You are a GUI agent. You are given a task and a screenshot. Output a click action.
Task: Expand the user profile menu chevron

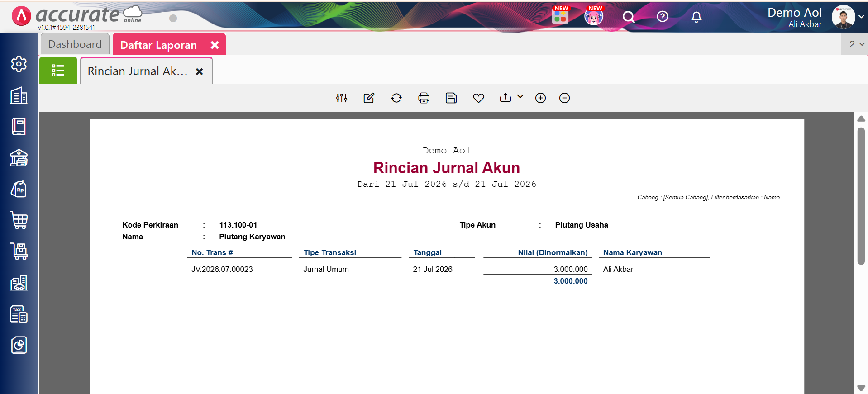coord(861,16)
